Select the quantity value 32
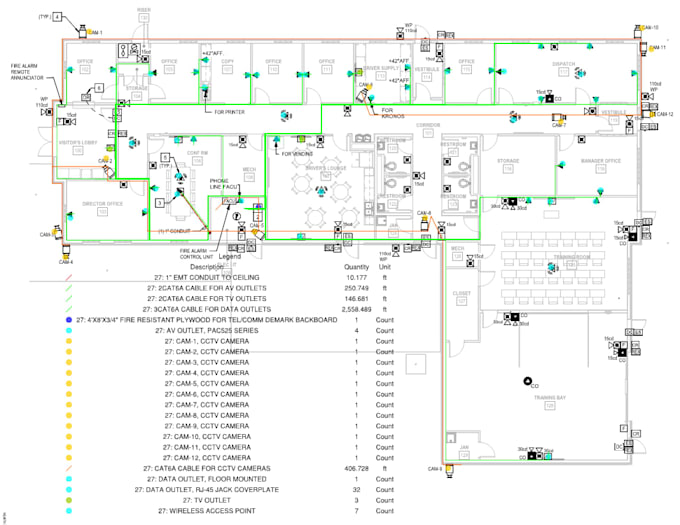This screenshot has height=525, width=680. coord(356,490)
